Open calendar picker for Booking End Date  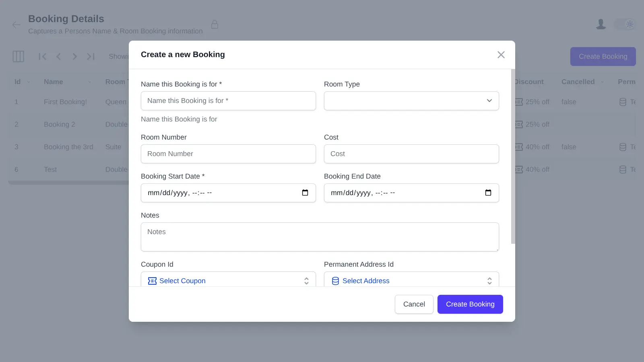pyautogui.click(x=488, y=193)
